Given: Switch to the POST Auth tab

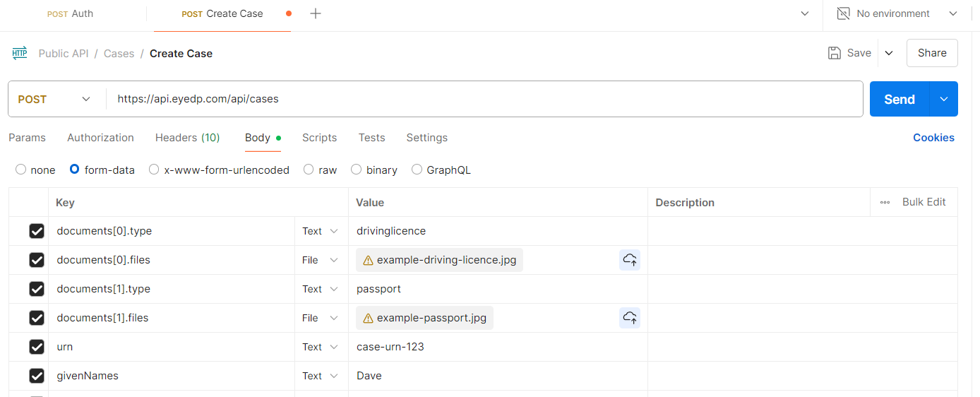Looking at the screenshot, I should click(x=71, y=13).
